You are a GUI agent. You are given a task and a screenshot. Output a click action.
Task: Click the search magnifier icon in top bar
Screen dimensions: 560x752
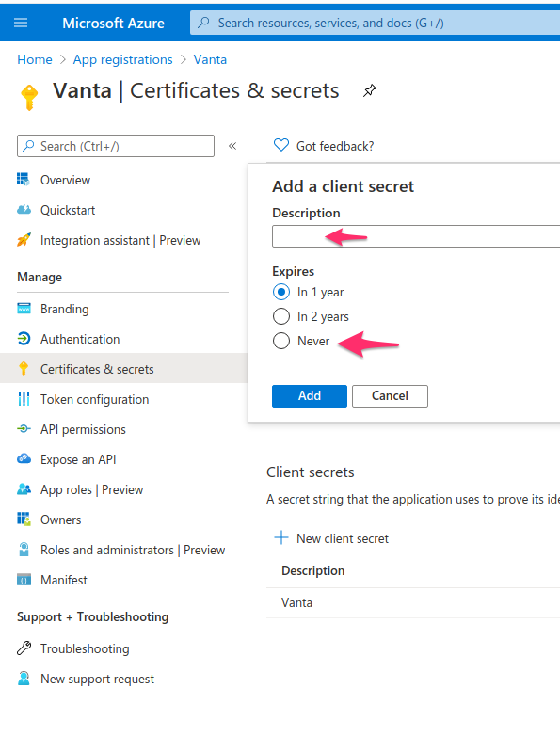pos(204,23)
